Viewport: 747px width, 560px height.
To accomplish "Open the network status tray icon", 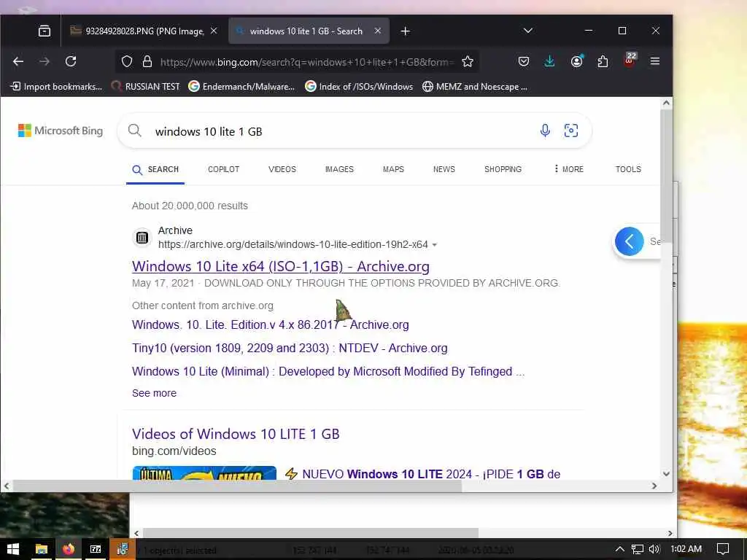I will click(x=638, y=549).
